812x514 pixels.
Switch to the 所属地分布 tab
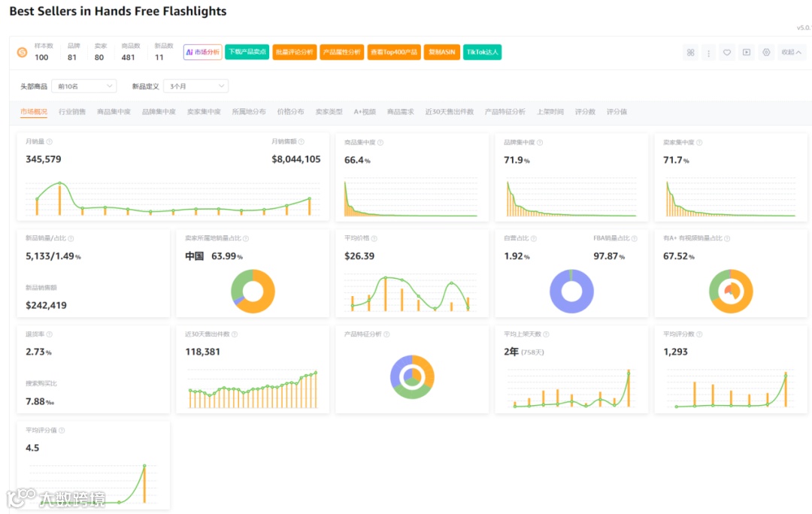(x=249, y=112)
